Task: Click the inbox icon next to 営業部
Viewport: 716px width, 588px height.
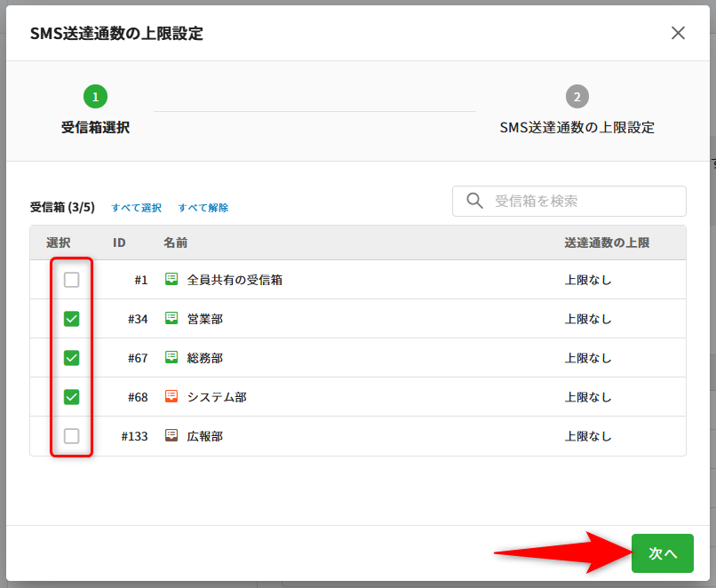Action: (171, 318)
